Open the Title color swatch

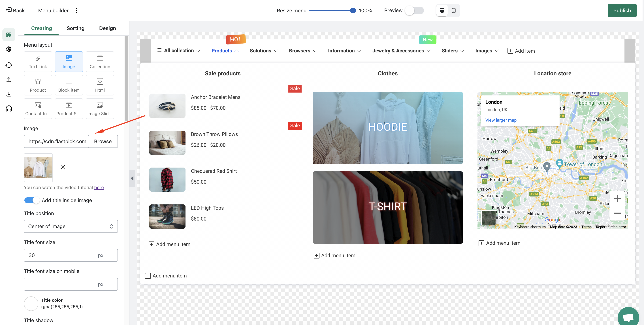coord(31,303)
